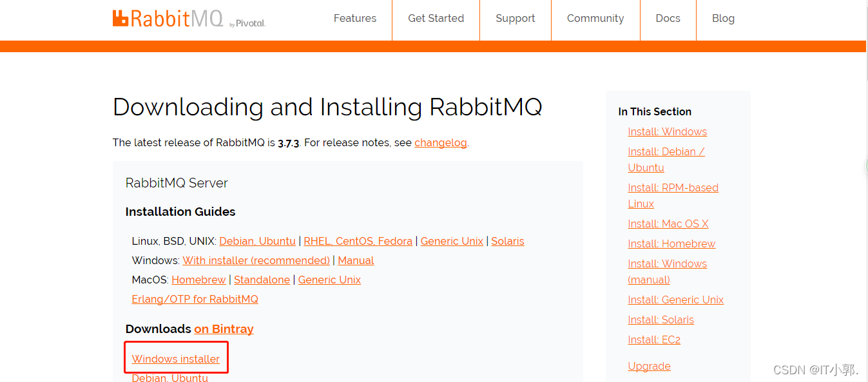Click the RabbitMQ logo
The image size is (868, 382).
[x=189, y=19]
